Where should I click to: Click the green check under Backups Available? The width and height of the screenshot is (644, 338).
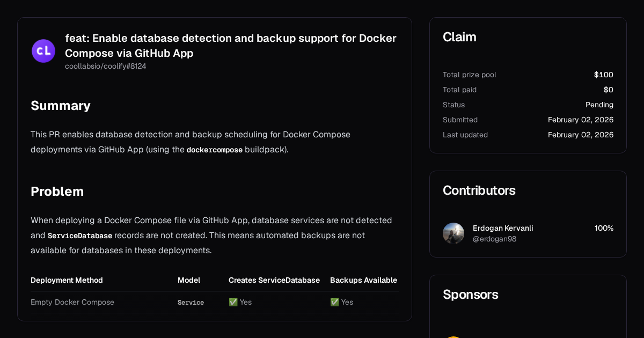coord(334,302)
